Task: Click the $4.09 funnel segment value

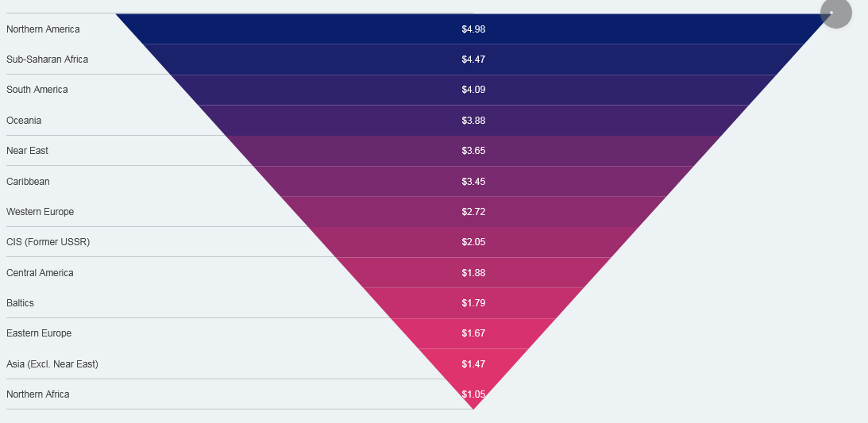Action: click(473, 90)
